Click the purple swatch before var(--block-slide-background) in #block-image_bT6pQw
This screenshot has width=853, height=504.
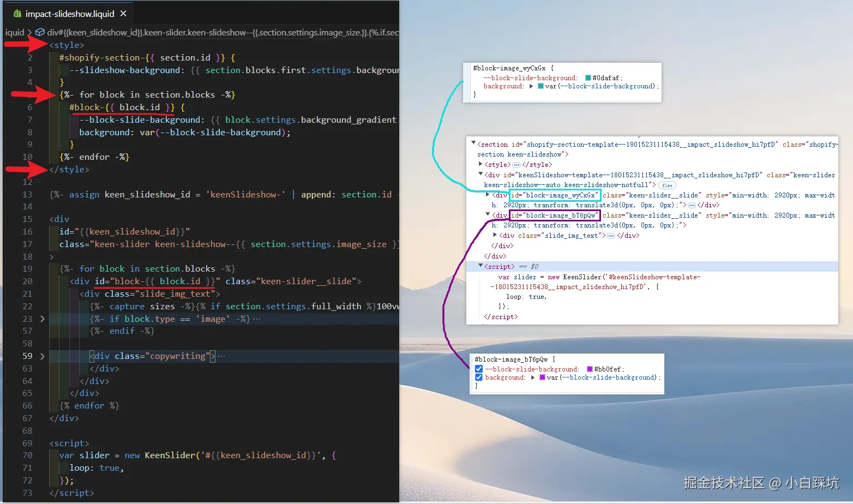coord(542,377)
